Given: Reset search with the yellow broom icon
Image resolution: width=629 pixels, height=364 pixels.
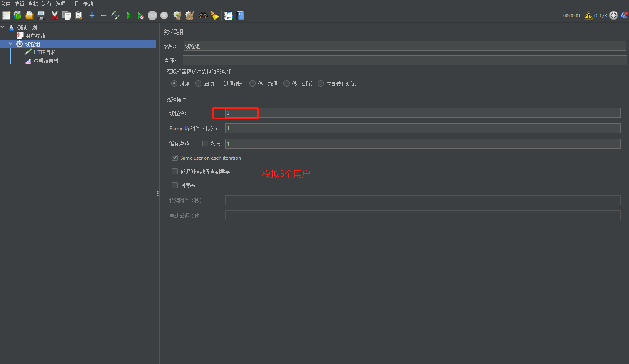Looking at the screenshot, I should pyautogui.click(x=215, y=15).
